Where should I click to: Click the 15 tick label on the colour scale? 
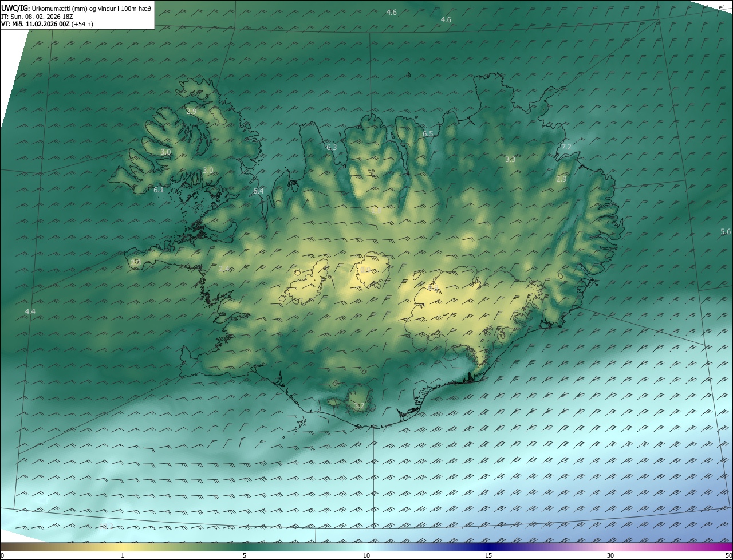(x=488, y=556)
